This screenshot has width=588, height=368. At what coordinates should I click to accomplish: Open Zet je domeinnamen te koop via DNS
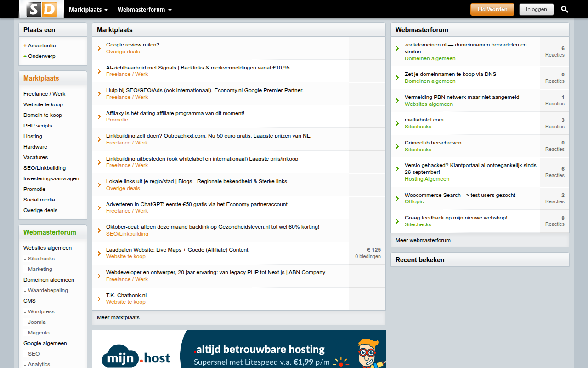(x=450, y=74)
